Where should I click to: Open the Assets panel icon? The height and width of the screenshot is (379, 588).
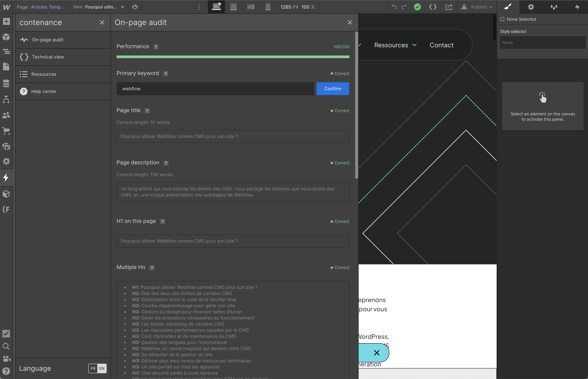[6, 146]
